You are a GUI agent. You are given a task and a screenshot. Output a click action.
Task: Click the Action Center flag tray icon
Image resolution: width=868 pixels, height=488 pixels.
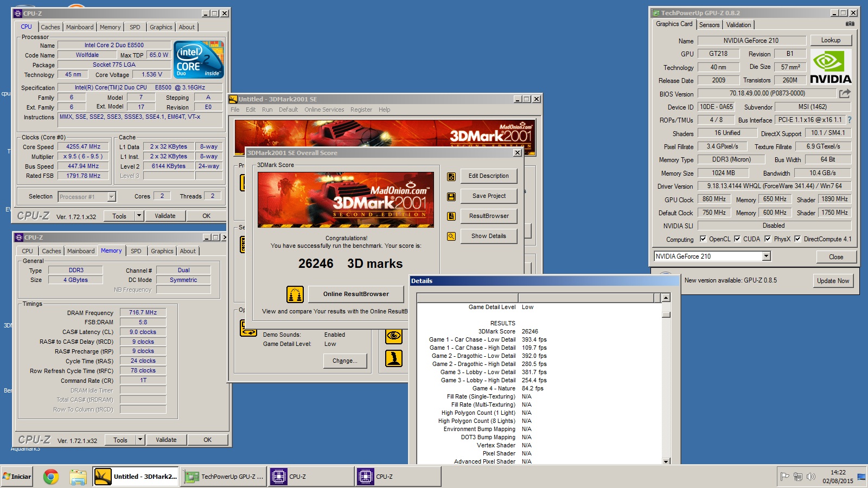784,477
